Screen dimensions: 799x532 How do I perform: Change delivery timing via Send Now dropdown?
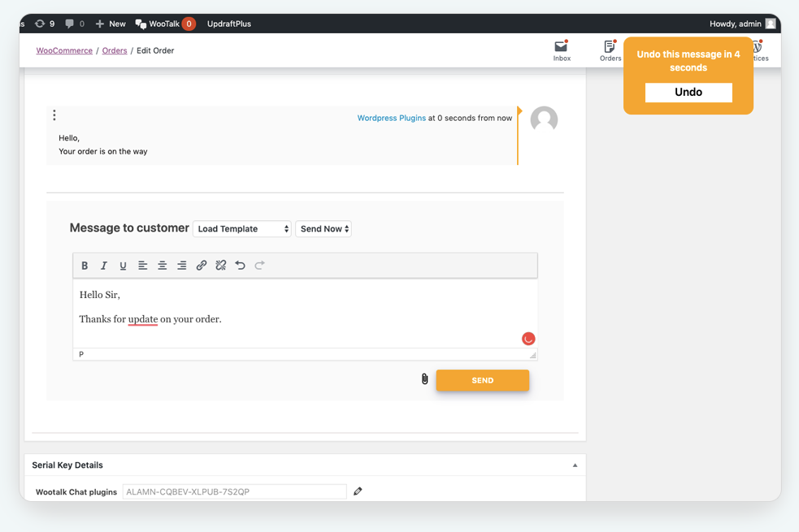324,228
